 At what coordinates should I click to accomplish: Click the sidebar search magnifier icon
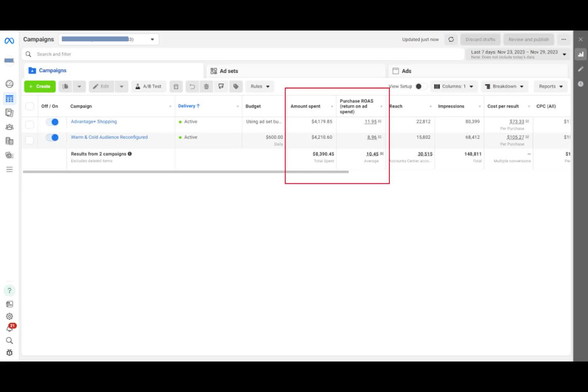click(9, 341)
